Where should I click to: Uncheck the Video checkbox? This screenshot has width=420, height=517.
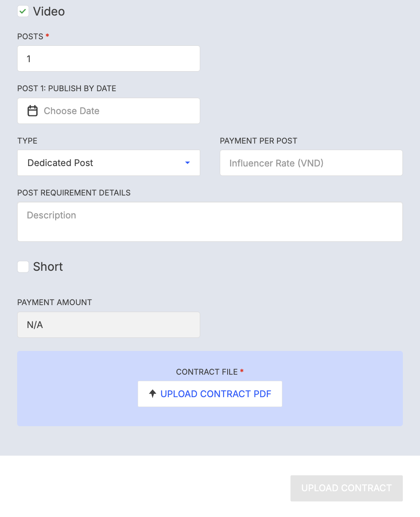(x=23, y=11)
